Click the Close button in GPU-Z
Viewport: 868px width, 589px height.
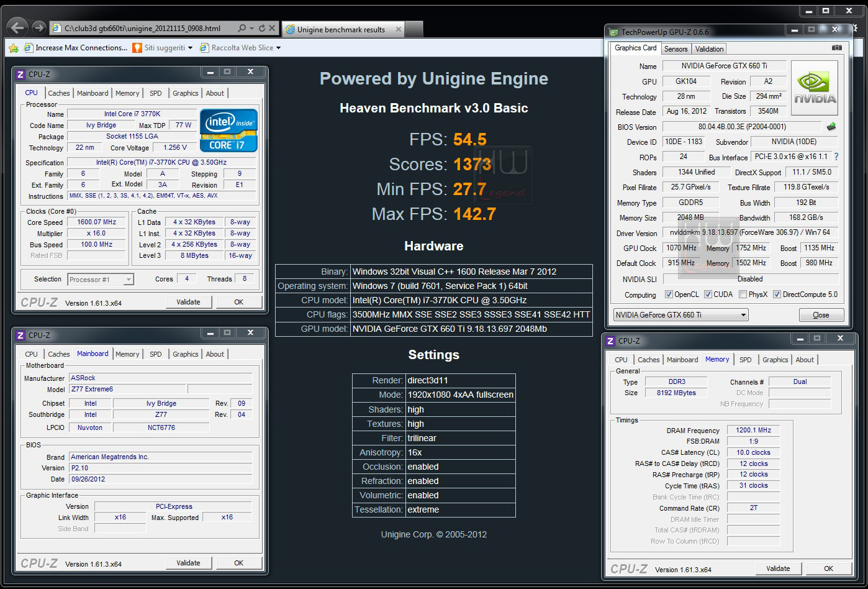pos(821,315)
